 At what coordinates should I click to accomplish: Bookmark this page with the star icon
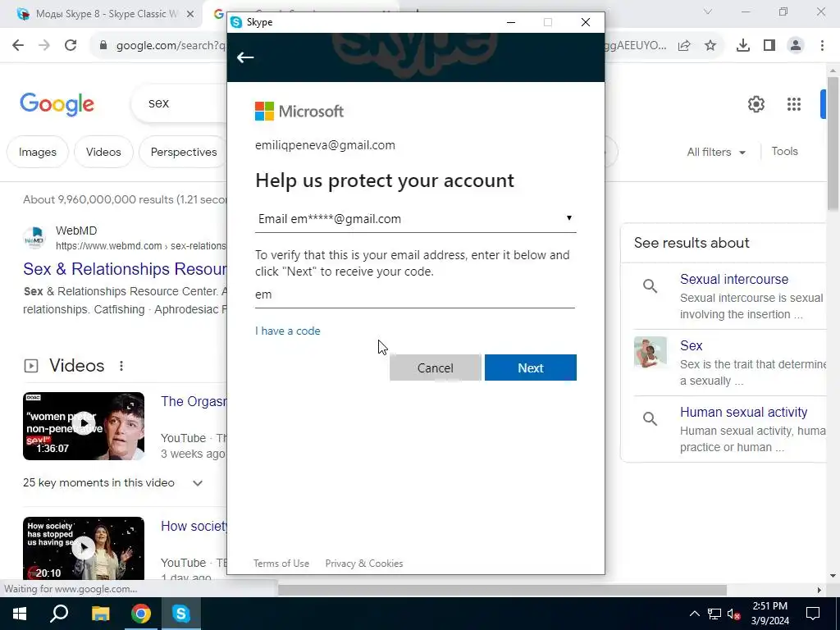click(710, 46)
